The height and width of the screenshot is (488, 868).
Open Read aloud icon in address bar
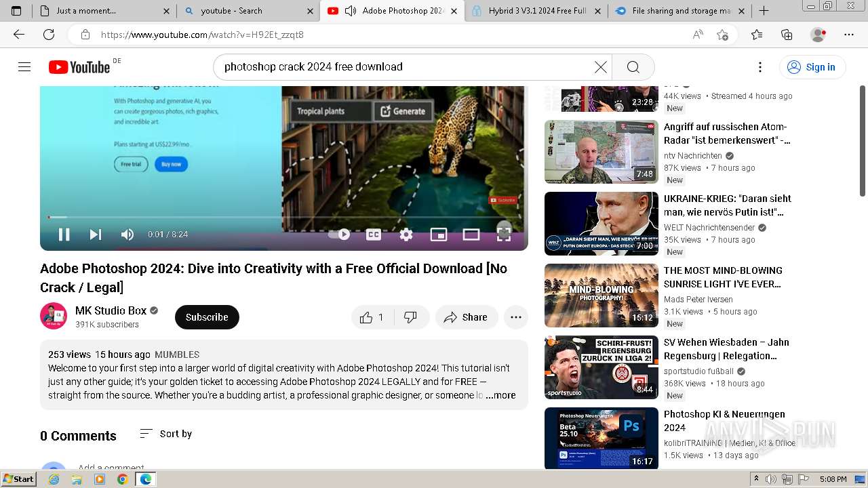point(698,35)
